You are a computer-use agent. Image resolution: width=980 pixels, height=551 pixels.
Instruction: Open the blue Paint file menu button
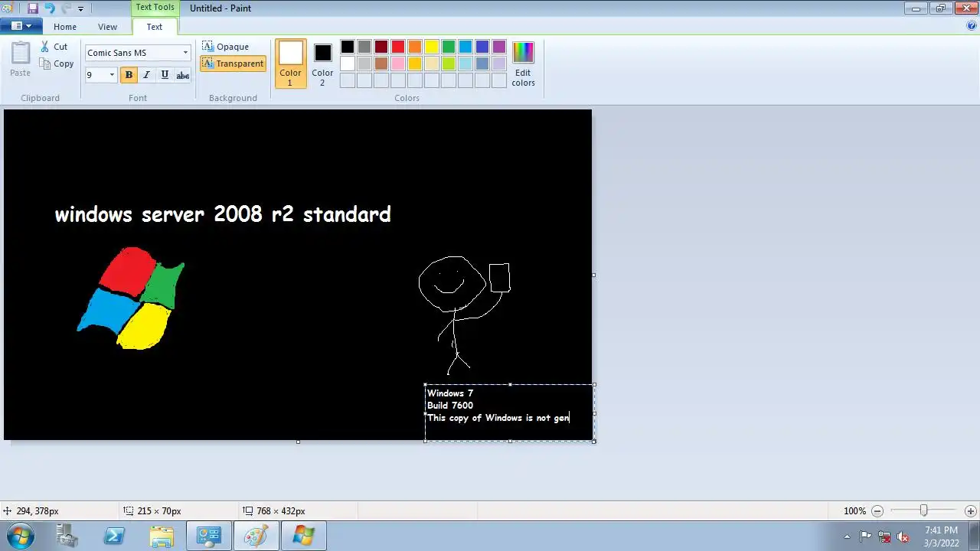pos(21,26)
